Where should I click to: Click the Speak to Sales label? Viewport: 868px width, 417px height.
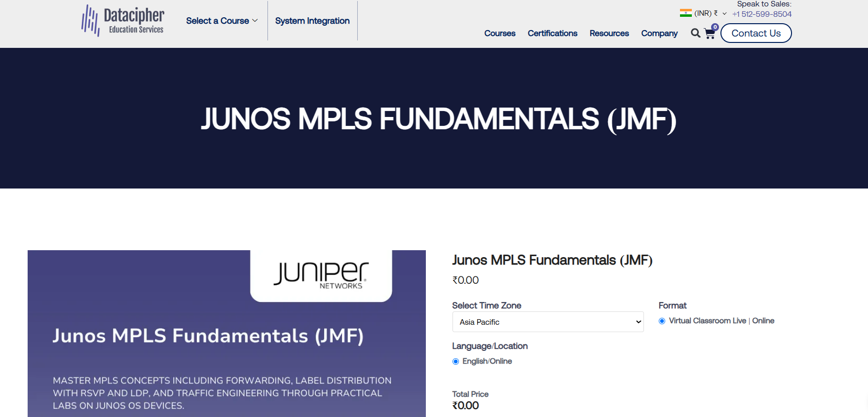pyautogui.click(x=764, y=4)
